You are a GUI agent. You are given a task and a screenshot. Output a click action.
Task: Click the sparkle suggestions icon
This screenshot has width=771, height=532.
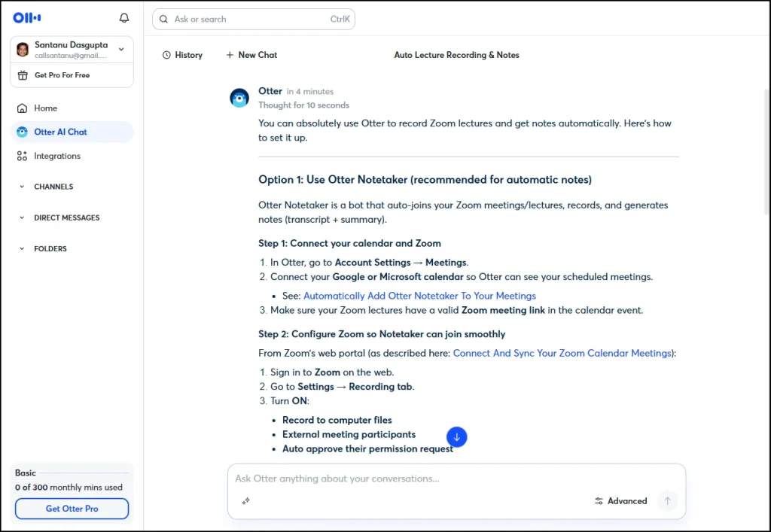point(246,500)
